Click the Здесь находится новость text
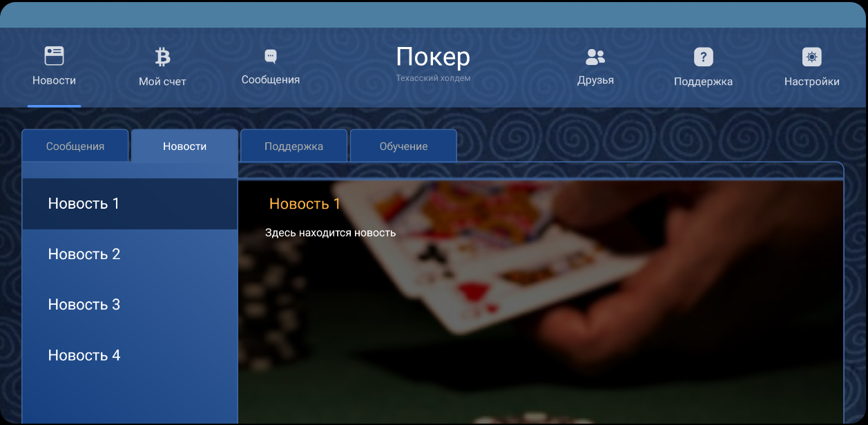868x425 pixels. [x=330, y=233]
